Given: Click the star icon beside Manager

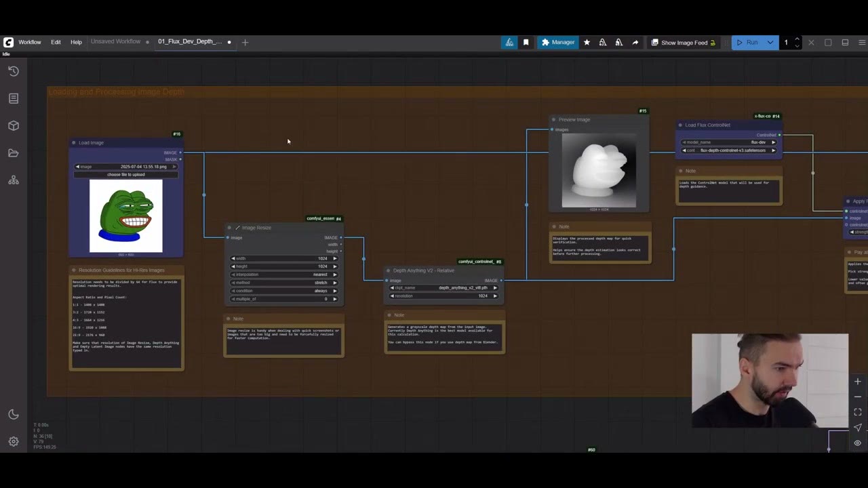Looking at the screenshot, I should coord(587,42).
